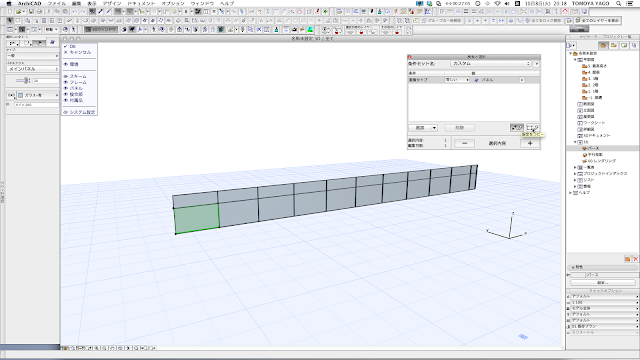Viewport: 640px width, 360px height.
Task: Click the copy settings button in Find & Select
Action: 532,128
